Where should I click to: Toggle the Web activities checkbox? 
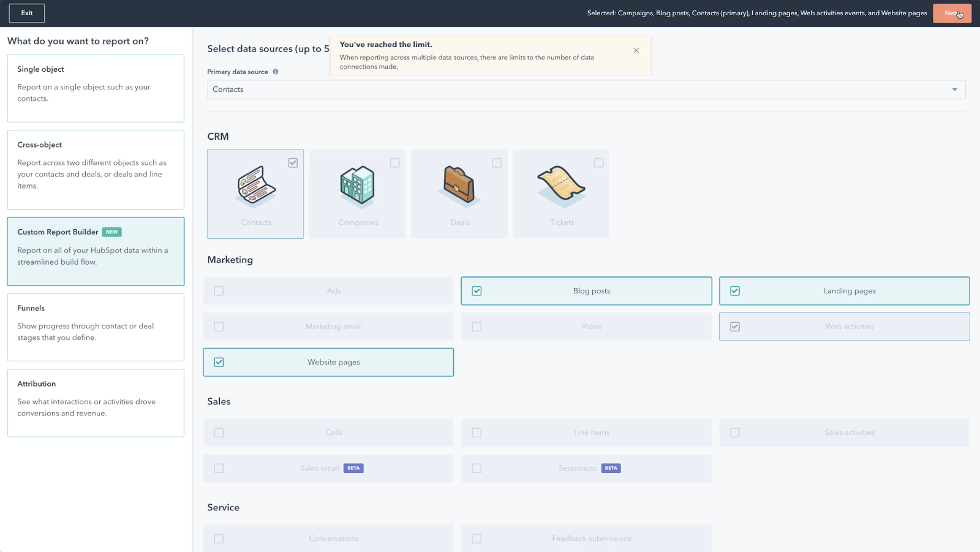pos(735,327)
